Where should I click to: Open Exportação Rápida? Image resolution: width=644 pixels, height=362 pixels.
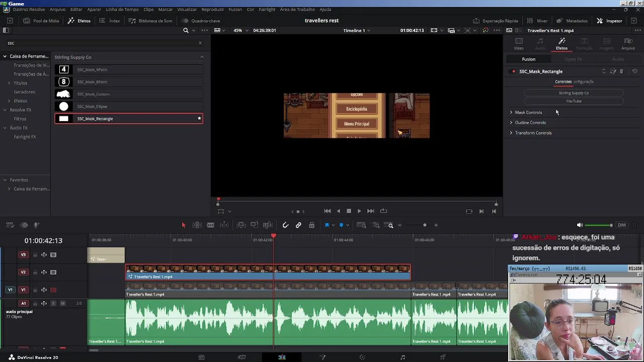(x=496, y=21)
